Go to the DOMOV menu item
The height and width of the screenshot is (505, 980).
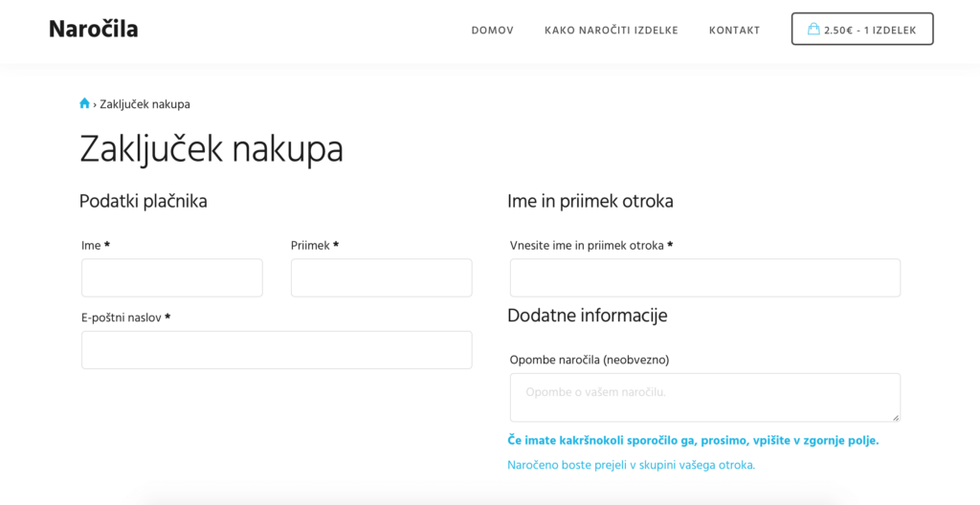click(492, 31)
